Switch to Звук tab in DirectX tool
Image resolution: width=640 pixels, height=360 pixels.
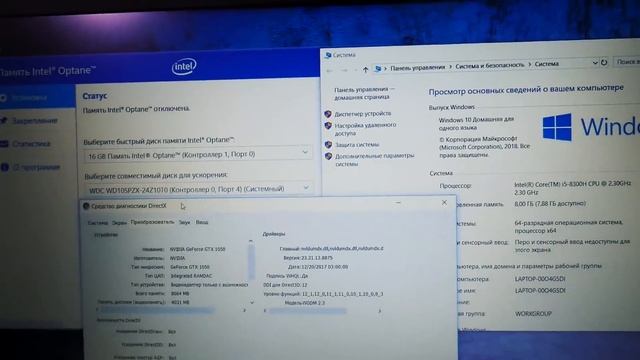pyautogui.click(x=184, y=222)
